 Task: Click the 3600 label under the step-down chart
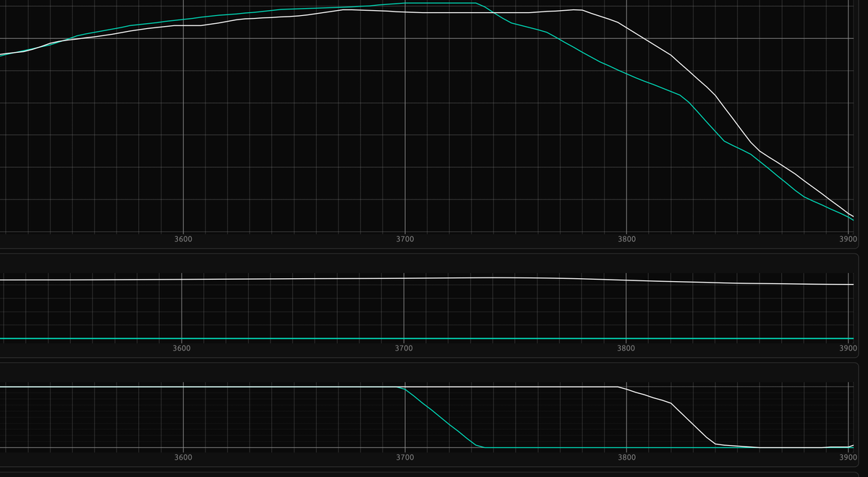pyautogui.click(x=184, y=457)
